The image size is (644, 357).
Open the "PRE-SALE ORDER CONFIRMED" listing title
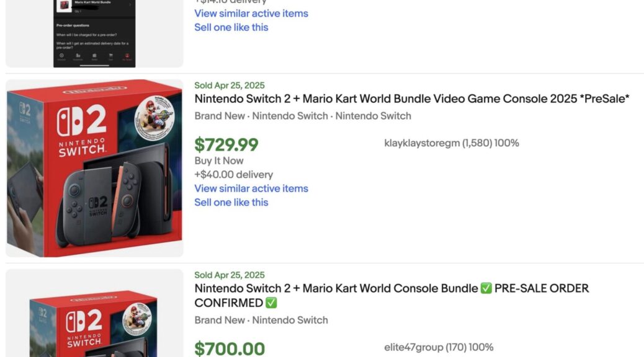(391, 296)
